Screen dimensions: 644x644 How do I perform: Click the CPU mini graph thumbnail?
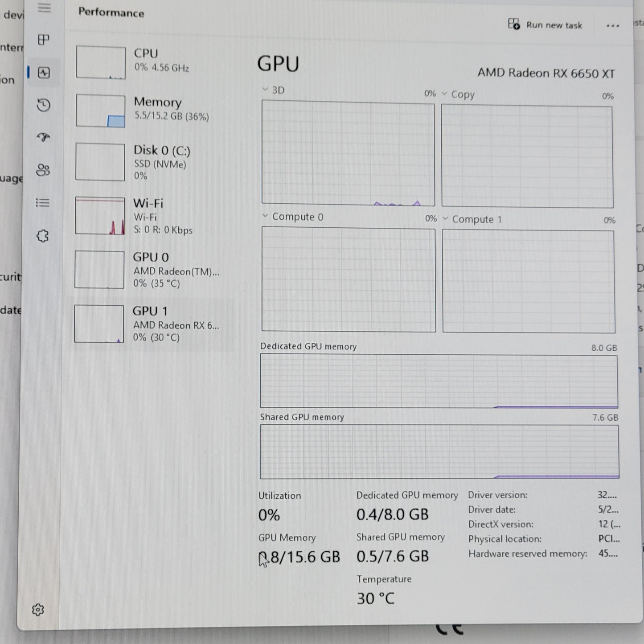pyautogui.click(x=101, y=62)
